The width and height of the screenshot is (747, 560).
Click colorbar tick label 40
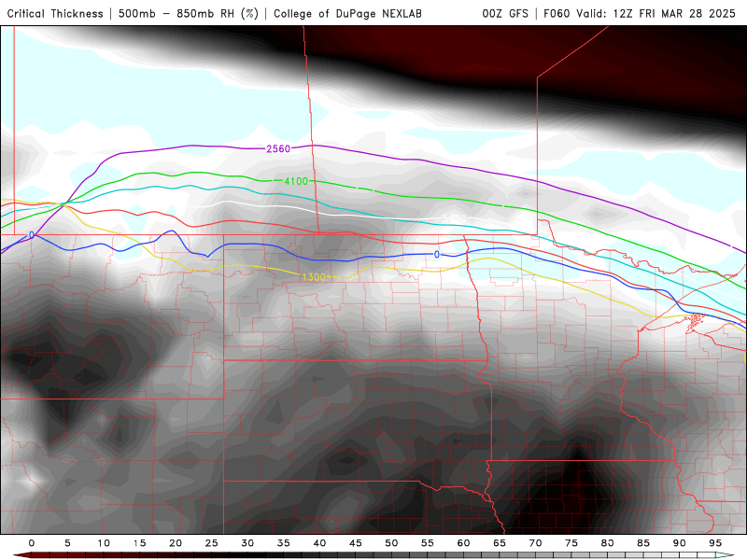[319, 543]
